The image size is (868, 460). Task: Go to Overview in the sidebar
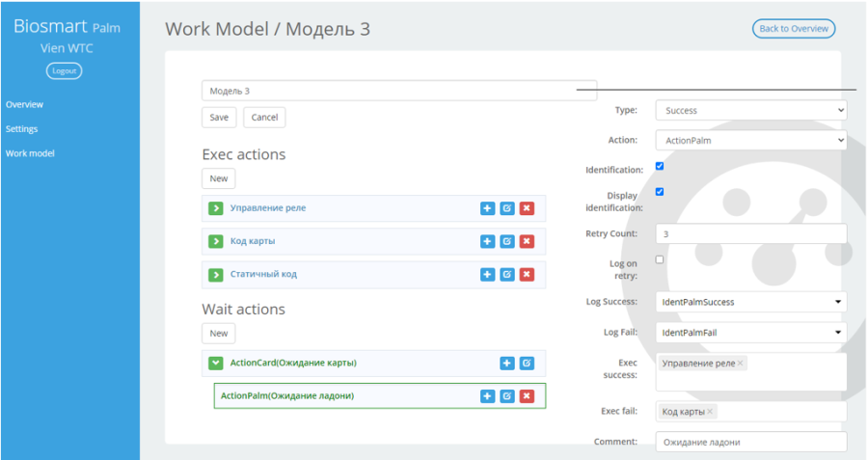click(24, 104)
